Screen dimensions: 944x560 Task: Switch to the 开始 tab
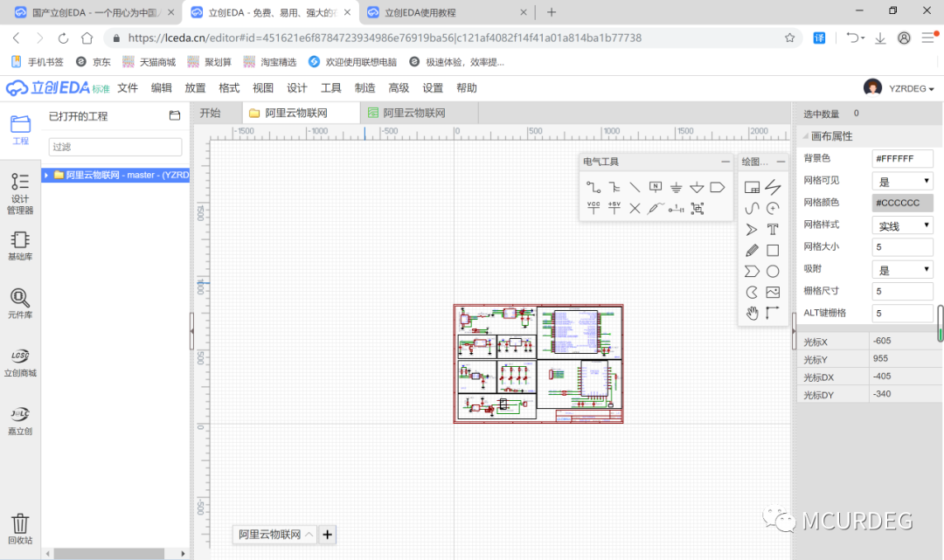(210, 113)
